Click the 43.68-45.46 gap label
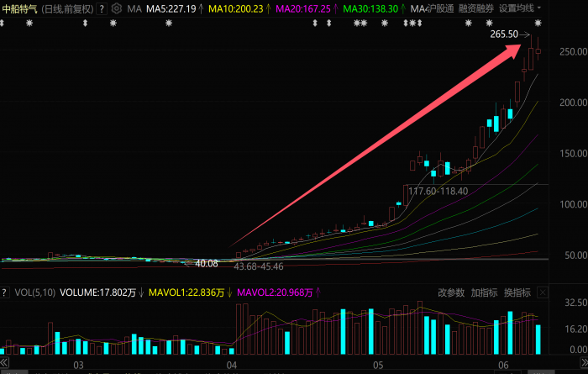Viewport: 588px width, 374px height. point(259,266)
